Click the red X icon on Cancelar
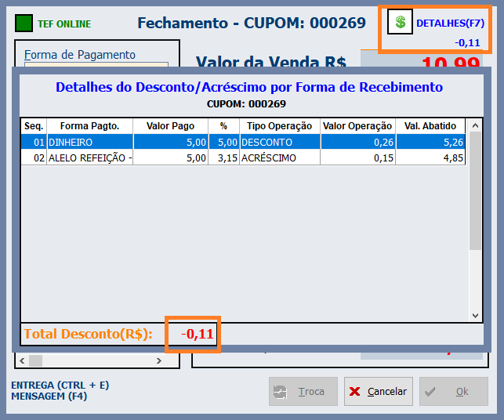504x420 pixels. point(356,392)
